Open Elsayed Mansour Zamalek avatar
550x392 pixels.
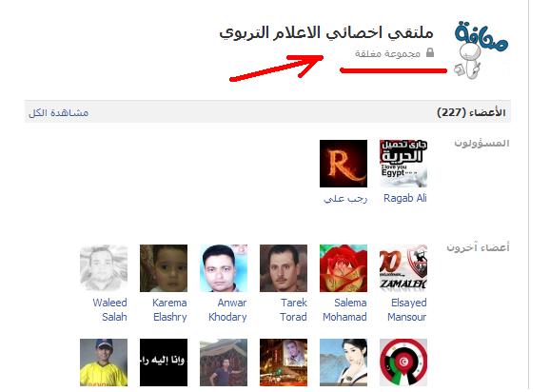[403, 268]
